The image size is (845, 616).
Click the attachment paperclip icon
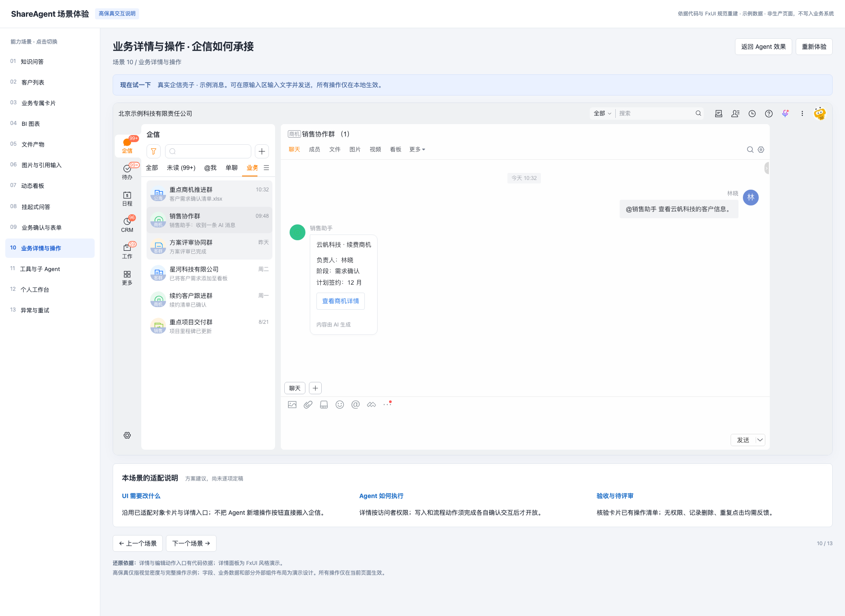click(308, 404)
